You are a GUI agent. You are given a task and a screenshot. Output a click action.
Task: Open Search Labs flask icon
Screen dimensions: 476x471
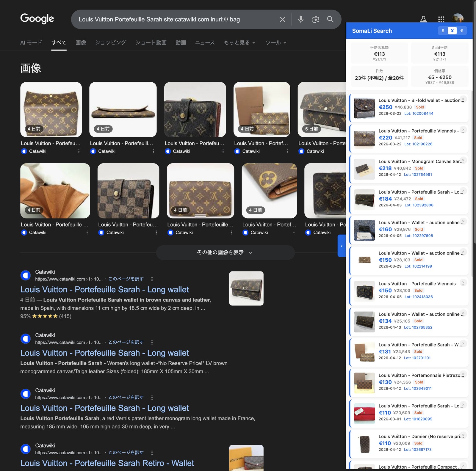click(x=423, y=19)
